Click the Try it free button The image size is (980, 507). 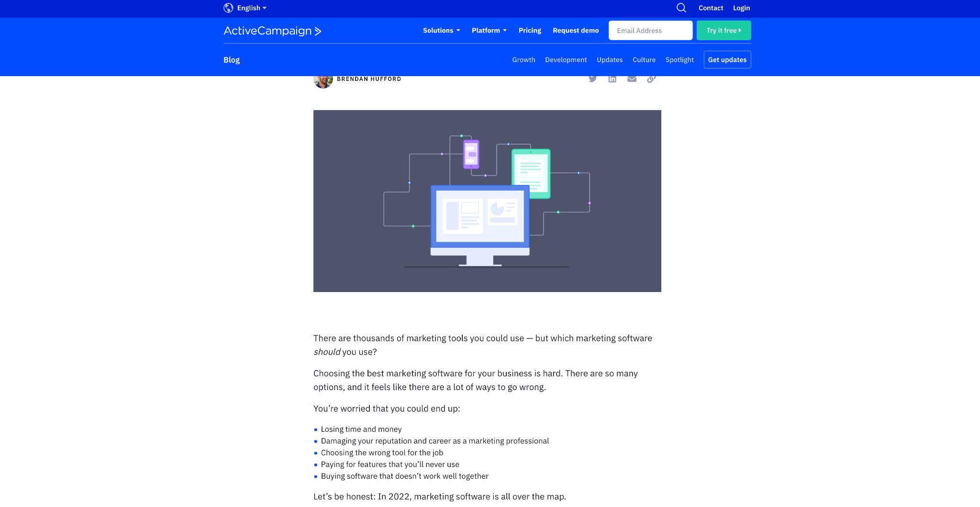click(x=724, y=30)
